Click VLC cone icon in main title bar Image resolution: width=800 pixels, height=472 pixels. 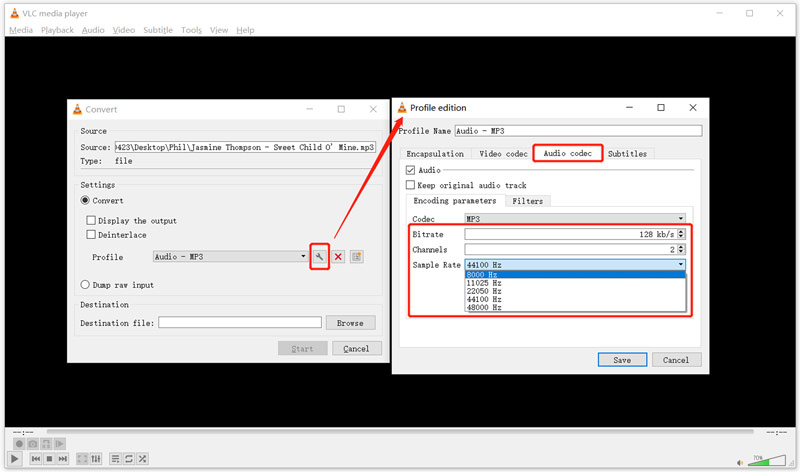(x=15, y=13)
